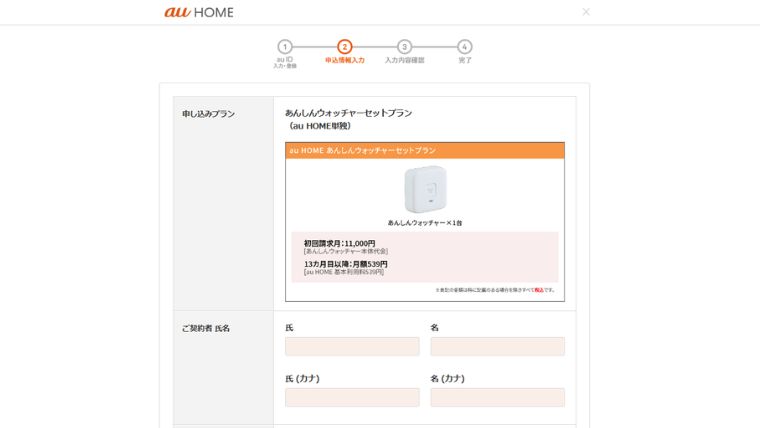Click the text 13カ月目以降:月額539円
760x428 pixels.
(x=346, y=264)
